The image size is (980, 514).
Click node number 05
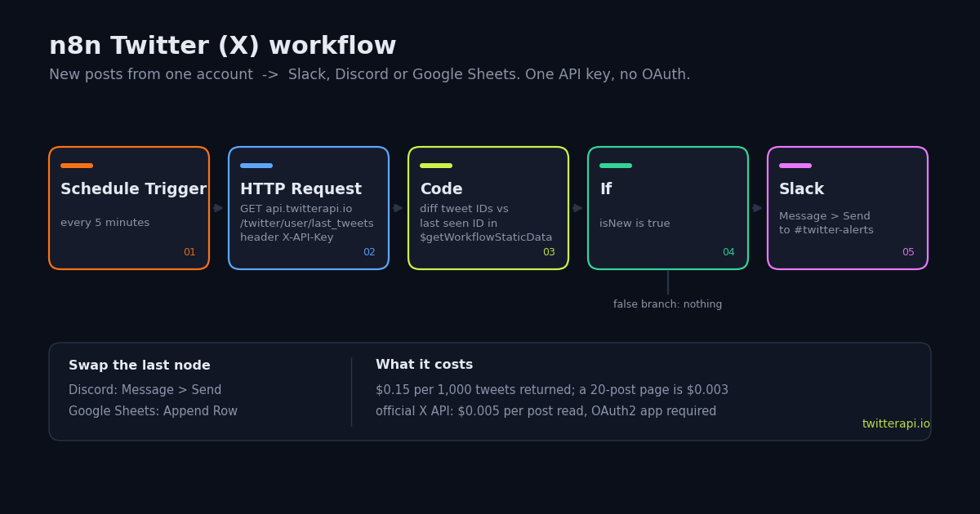point(908,253)
